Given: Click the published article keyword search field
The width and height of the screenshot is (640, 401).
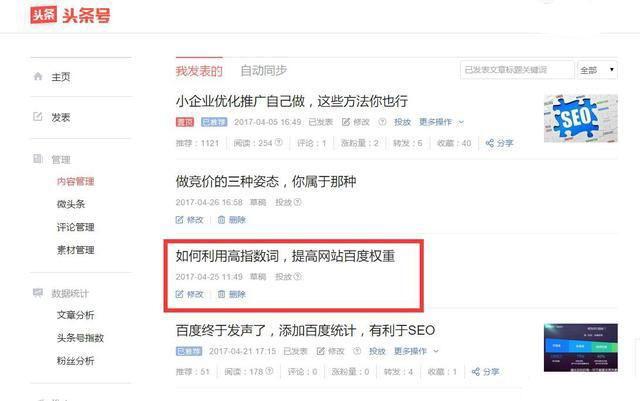Looking at the screenshot, I should [517, 70].
